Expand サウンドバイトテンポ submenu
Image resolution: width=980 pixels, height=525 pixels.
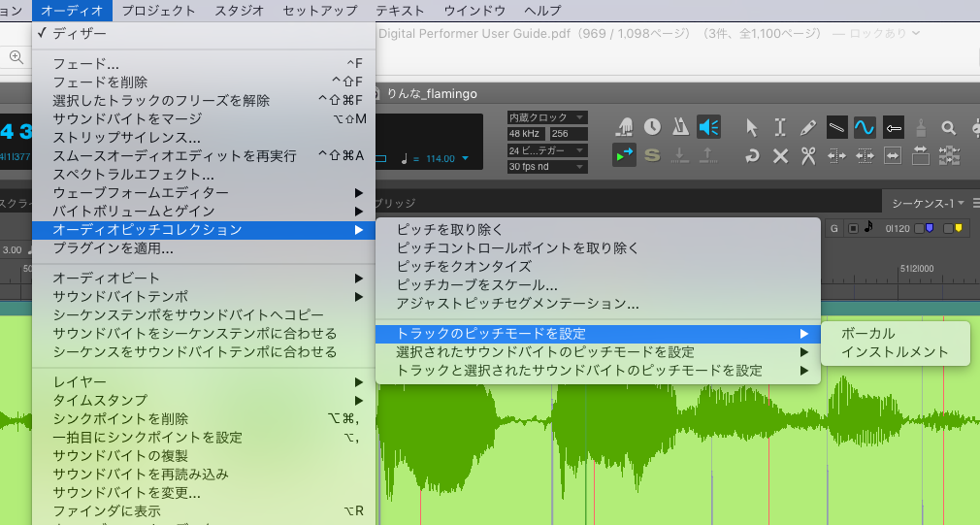(204, 297)
